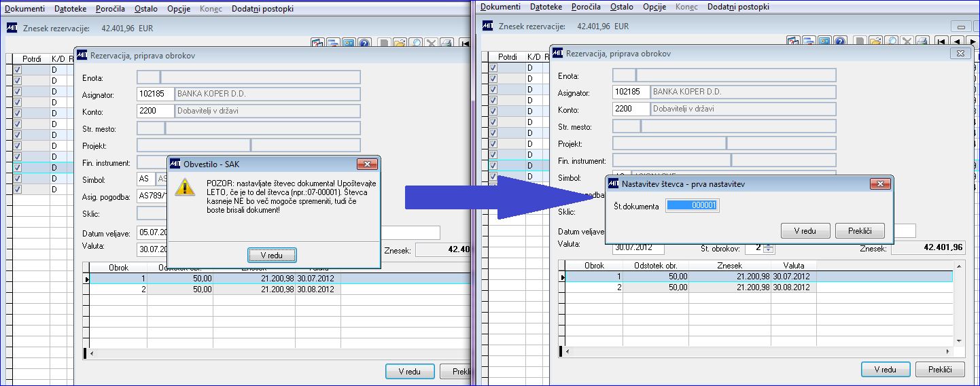Open the Dodatni postopki menu in right window

point(738,7)
